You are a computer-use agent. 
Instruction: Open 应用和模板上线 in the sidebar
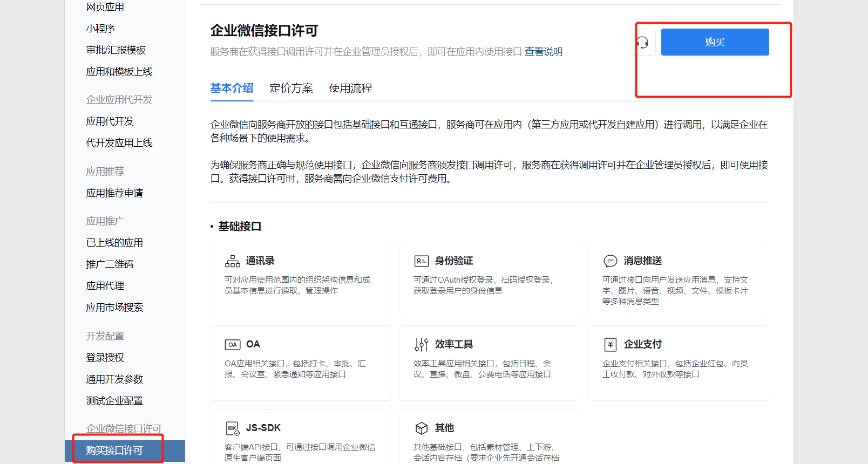point(119,72)
